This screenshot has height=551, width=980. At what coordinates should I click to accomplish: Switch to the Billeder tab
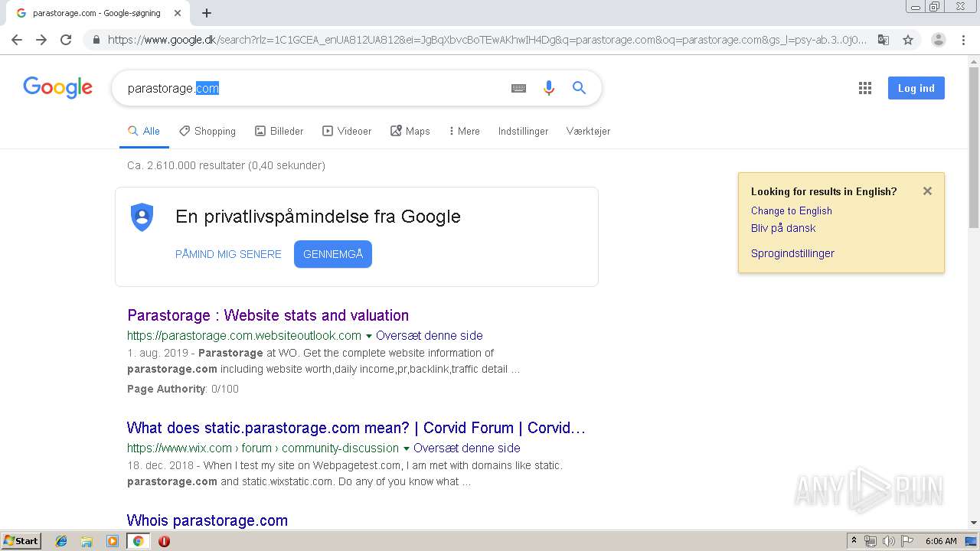point(279,131)
